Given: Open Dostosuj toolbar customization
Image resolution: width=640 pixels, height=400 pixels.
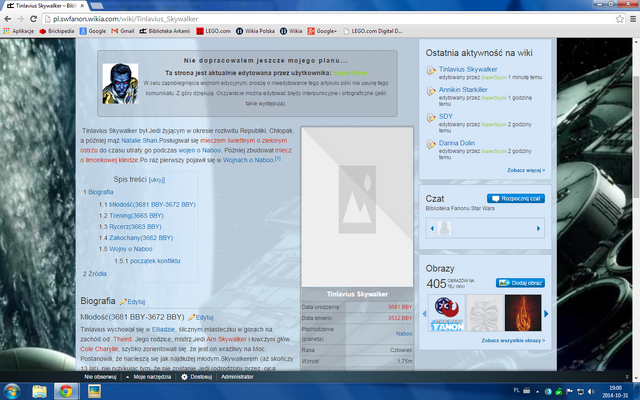Looking at the screenshot, I should (197, 377).
